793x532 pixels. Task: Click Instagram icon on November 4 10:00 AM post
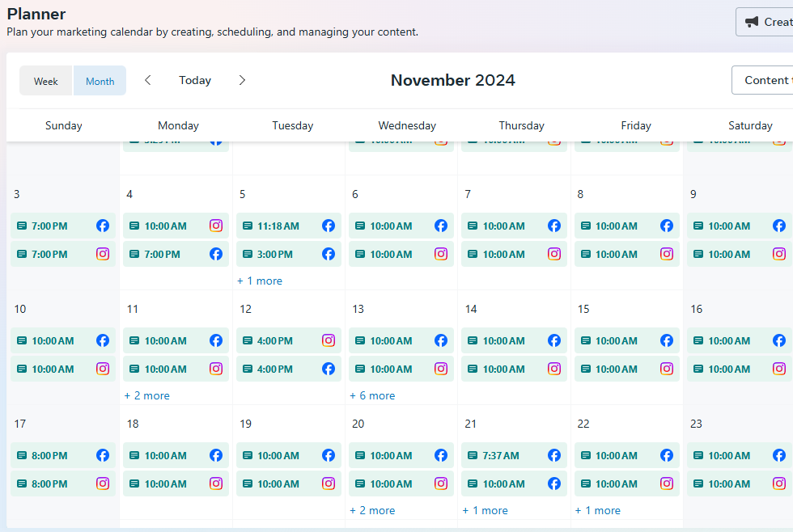216,226
